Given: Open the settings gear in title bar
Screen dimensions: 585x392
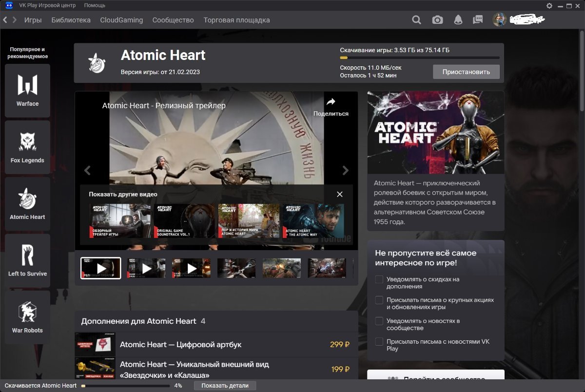Looking at the screenshot, I should pos(549,5).
